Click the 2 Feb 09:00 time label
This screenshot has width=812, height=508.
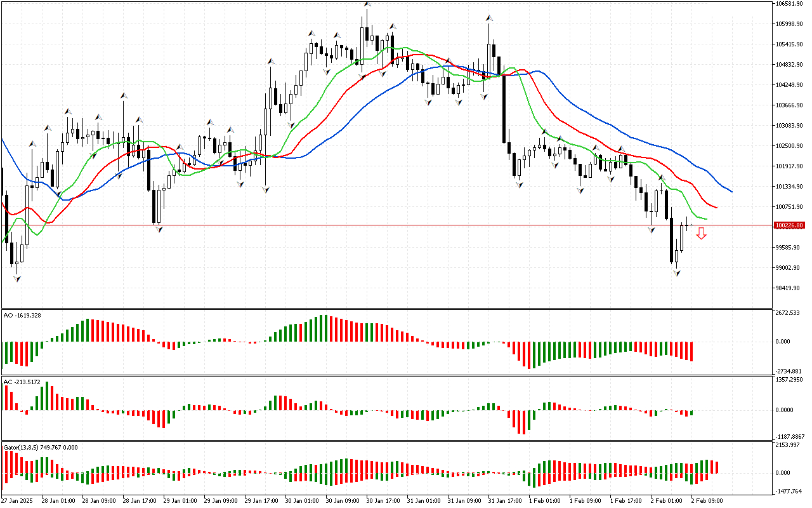click(707, 500)
